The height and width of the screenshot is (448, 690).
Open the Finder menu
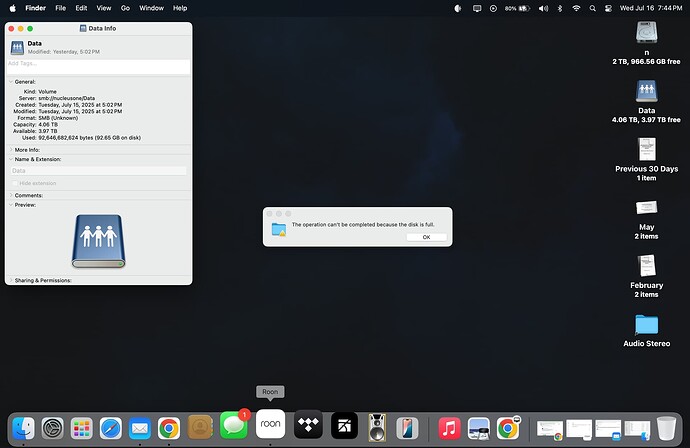tap(36, 8)
